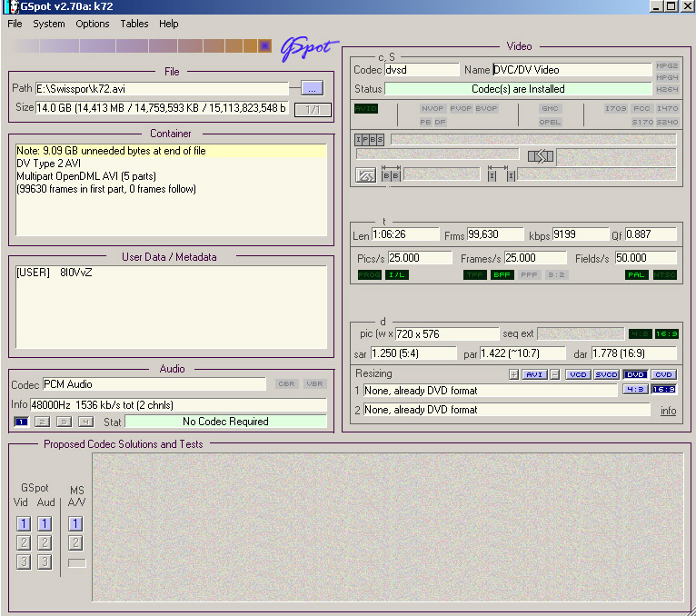The image size is (696, 616).
Task: Click the Len field showing 1:06:26
Action: tap(405, 234)
